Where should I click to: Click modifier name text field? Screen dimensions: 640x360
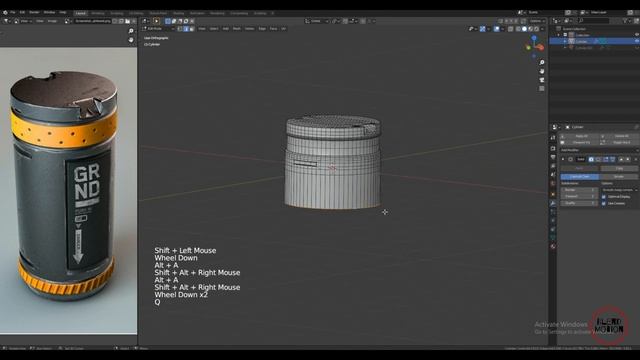tap(581, 159)
